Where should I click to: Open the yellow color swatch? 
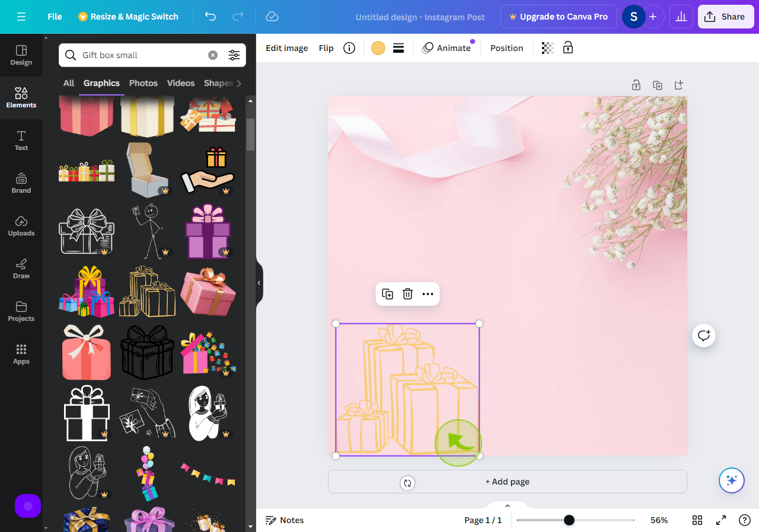378,48
